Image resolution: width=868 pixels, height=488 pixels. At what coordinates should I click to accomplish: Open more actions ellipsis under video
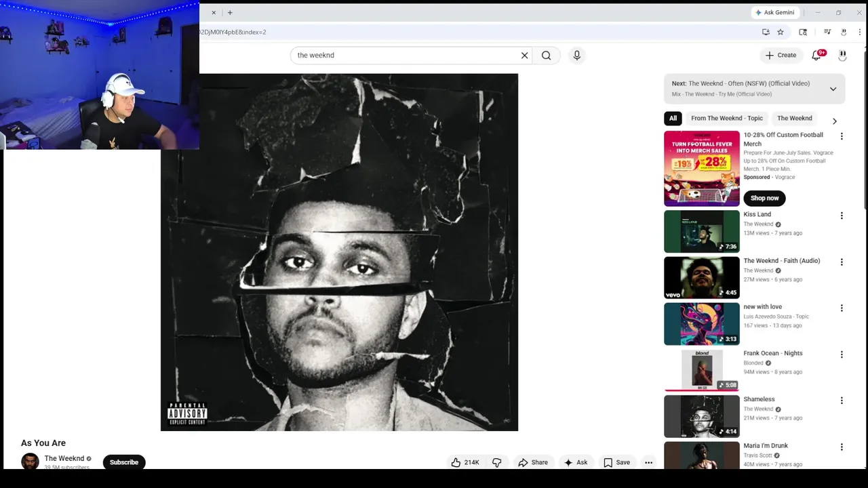pos(648,462)
